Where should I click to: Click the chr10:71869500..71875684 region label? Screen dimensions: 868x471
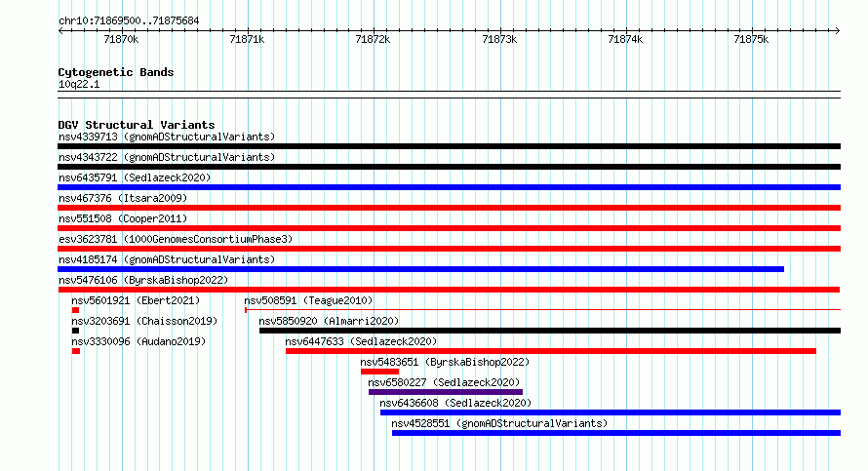pos(129,21)
